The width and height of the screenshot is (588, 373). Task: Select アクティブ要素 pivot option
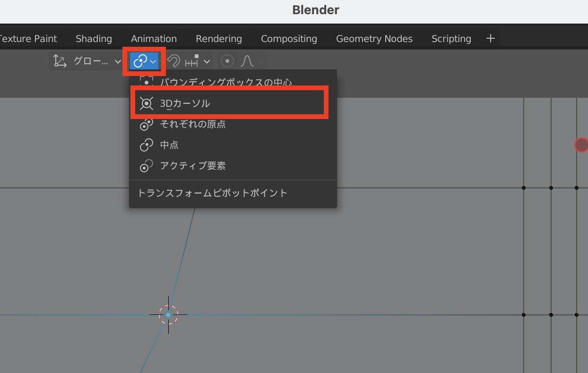192,166
